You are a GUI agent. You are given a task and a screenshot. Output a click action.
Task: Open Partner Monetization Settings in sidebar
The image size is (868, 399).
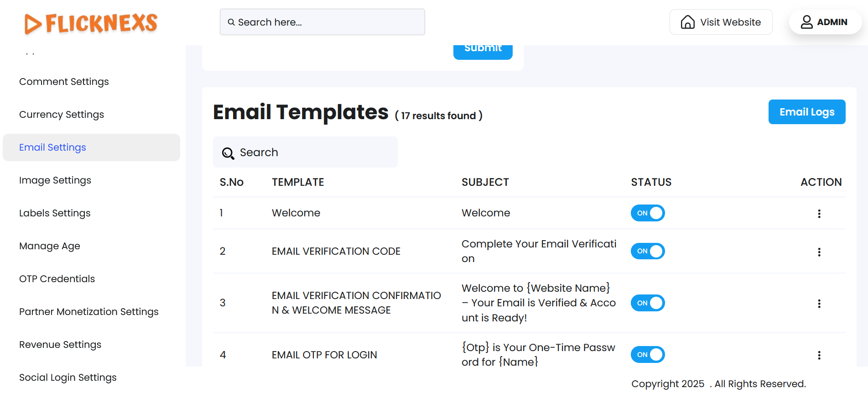pos(89,312)
